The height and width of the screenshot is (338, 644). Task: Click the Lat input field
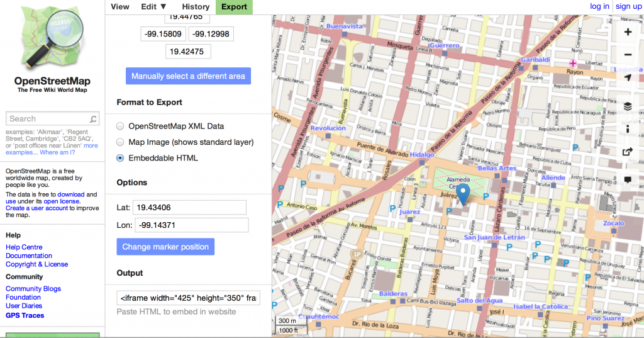point(189,208)
